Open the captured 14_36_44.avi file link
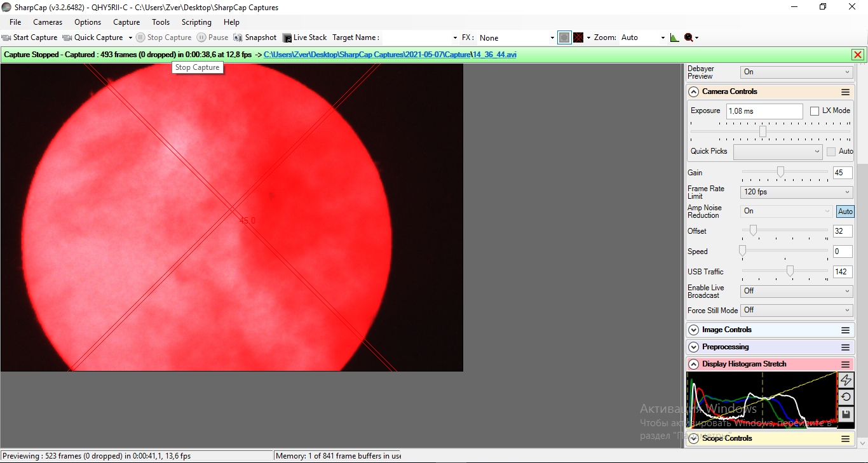 click(x=494, y=55)
